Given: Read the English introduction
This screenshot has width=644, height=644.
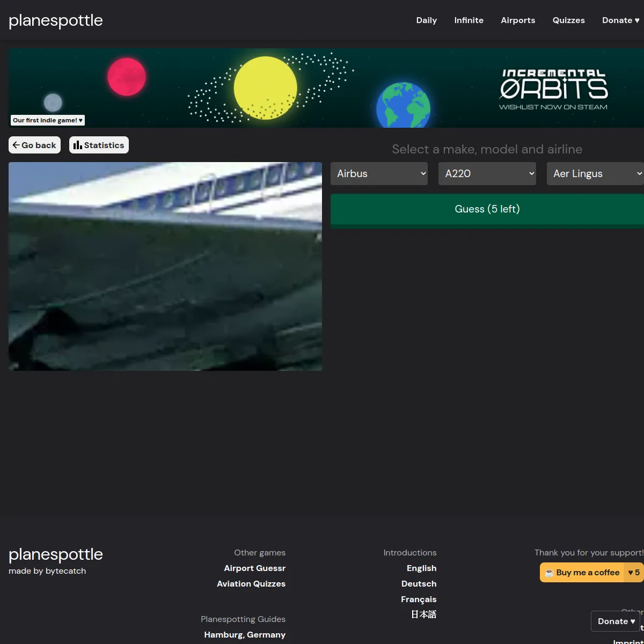Looking at the screenshot, I should pyautogui.click(x=422, y=568).
